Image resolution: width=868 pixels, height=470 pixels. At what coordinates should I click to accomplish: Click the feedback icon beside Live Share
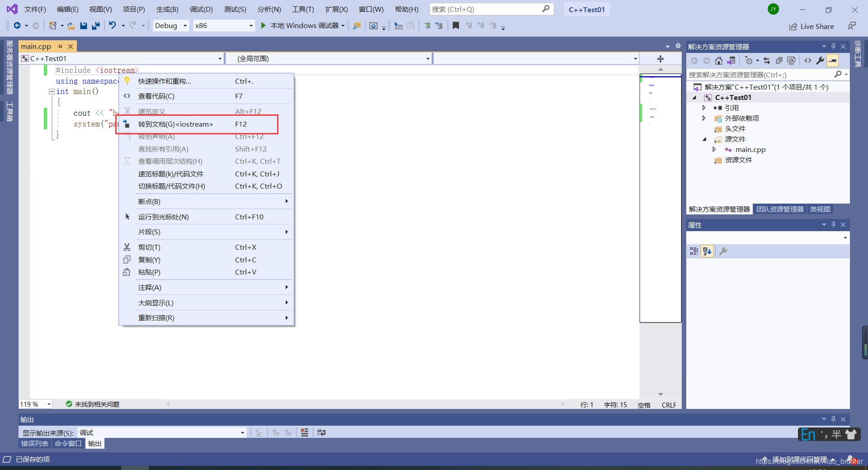click(x=852, y=26)
